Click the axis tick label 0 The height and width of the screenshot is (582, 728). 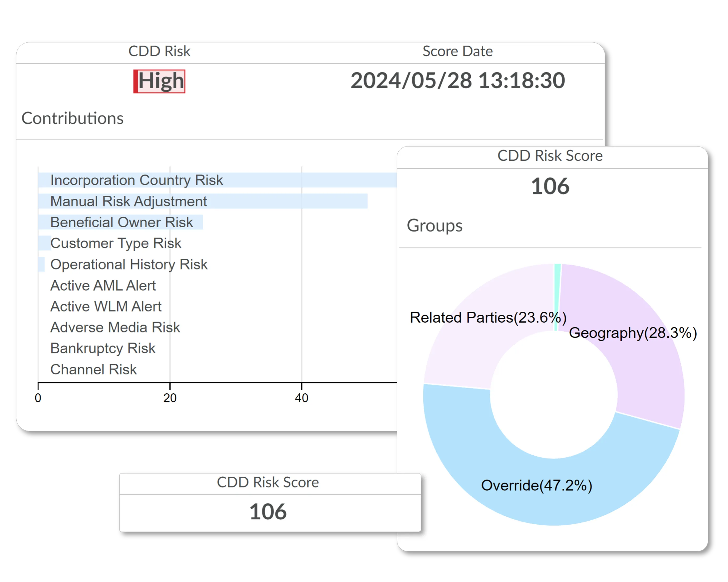[38, 398]
